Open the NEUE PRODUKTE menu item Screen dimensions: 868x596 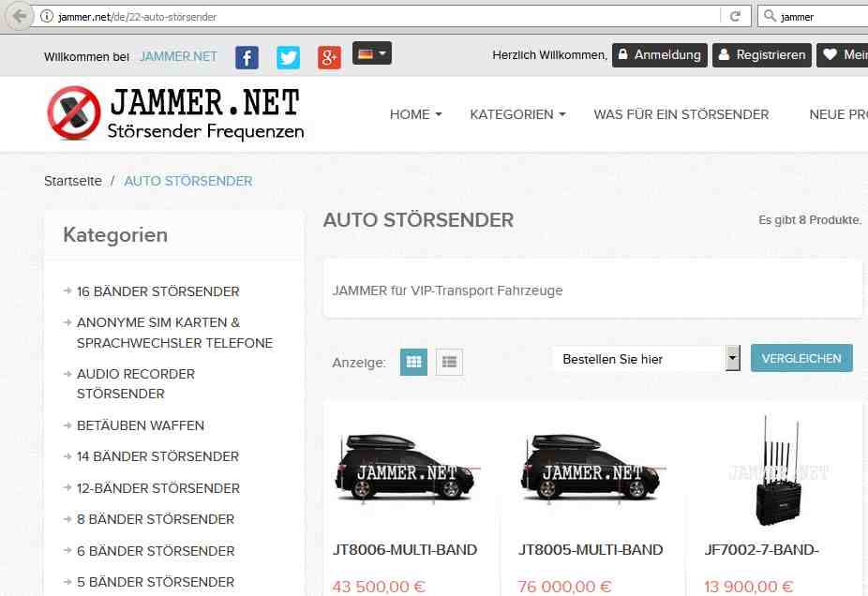pos(838,114)
